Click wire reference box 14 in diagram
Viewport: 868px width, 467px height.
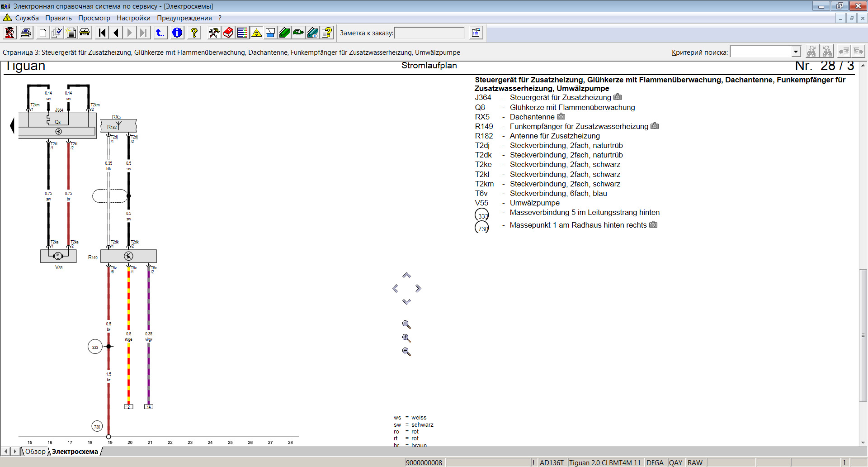pos(149,407)
